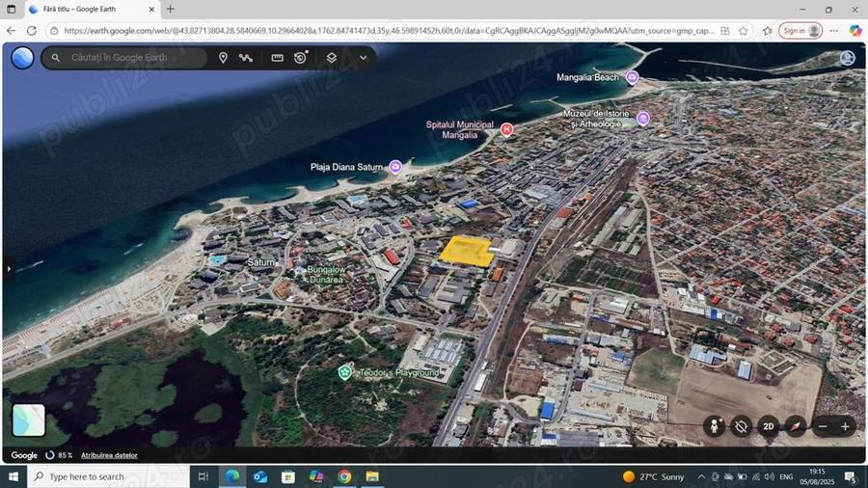
Task: Switch the ENG input language
Action: (786, 476)
